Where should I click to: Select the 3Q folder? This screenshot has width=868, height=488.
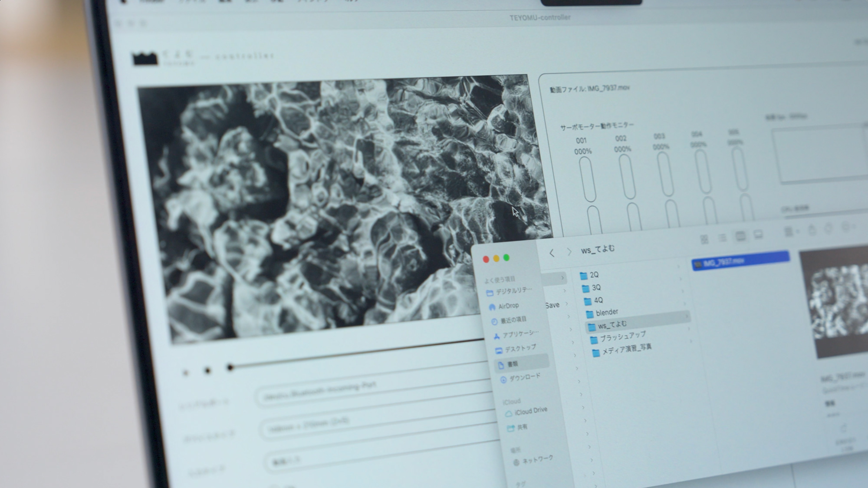pyautogui.click(x=591, y=288)
